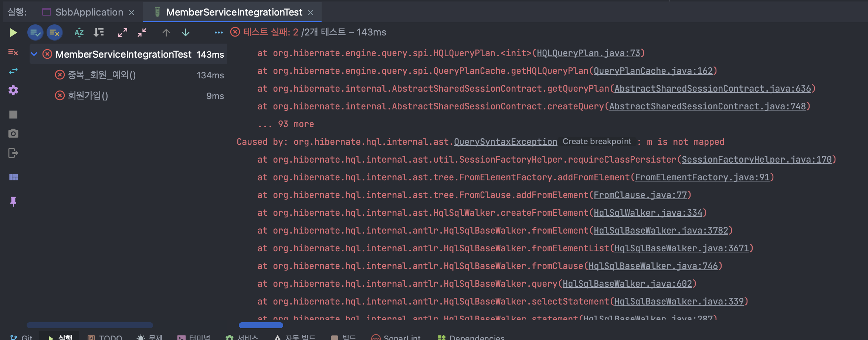Open the HqlSqlBaseWalker.java:602 link
868x340 pixels.
pos(627,284)
